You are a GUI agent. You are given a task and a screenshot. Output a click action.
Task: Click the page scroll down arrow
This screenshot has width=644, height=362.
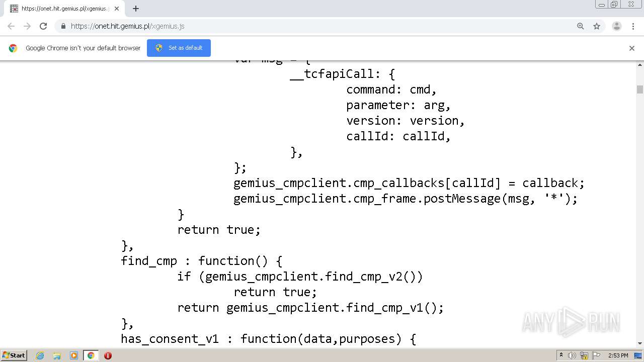(x=640, y=343)
